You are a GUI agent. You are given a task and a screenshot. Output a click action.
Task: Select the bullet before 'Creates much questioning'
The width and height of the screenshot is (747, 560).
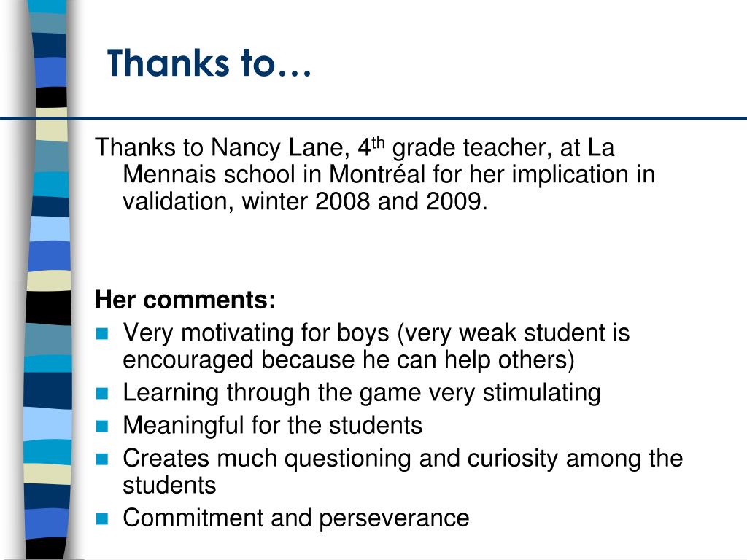coord(102,459)
